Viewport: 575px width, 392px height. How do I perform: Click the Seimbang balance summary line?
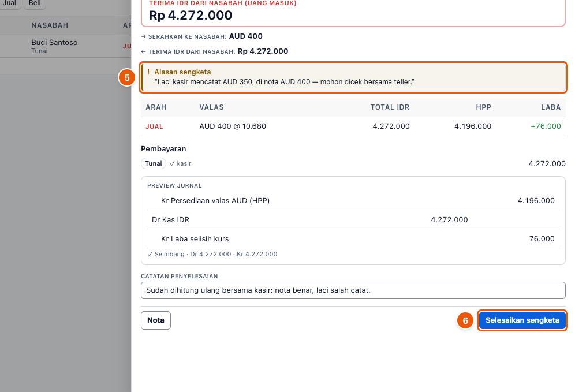[x=212, y=255]
